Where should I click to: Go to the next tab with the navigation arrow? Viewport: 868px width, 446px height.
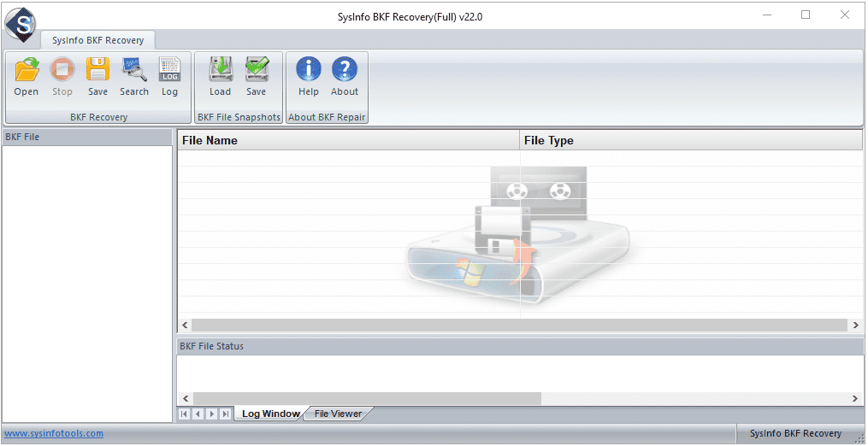[211, 414]
